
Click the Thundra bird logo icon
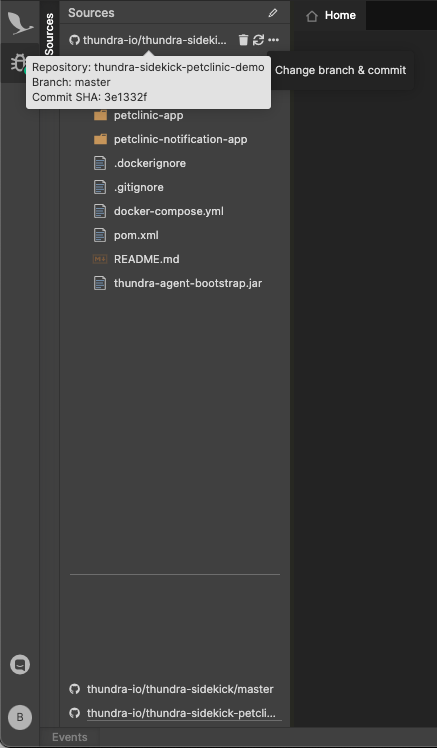[20, 23]
